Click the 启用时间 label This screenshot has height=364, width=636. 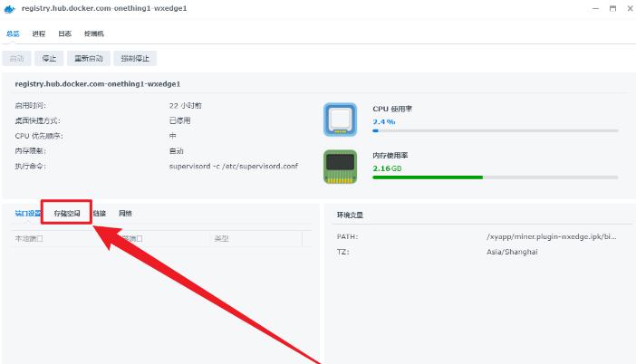(31, 105)
